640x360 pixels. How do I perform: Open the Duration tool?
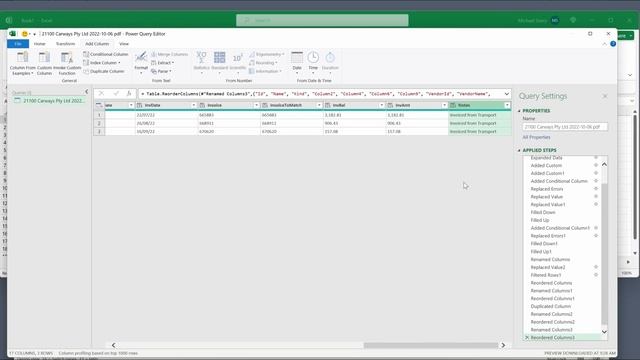[330, 61]
